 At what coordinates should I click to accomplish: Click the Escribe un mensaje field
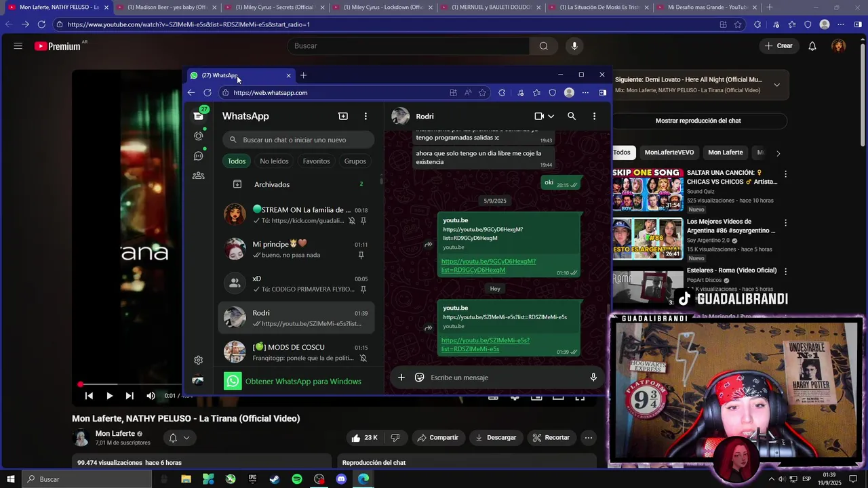point(505,378)
